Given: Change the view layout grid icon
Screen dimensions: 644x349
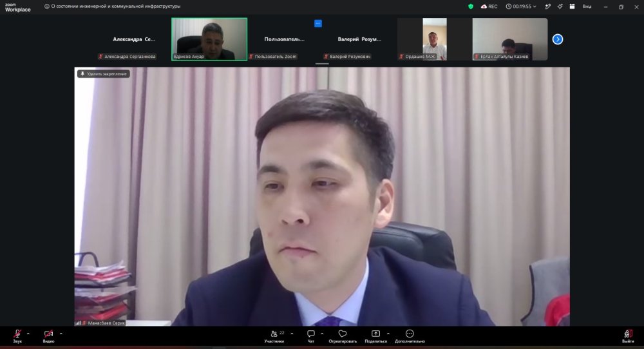Looking at the screenshot, I should point(572,6).
